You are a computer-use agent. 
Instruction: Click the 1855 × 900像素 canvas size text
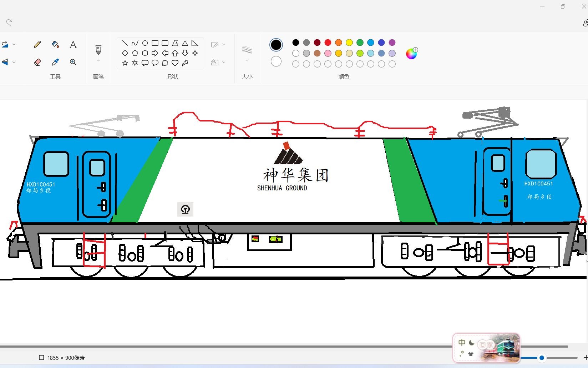tap(66, 358)
